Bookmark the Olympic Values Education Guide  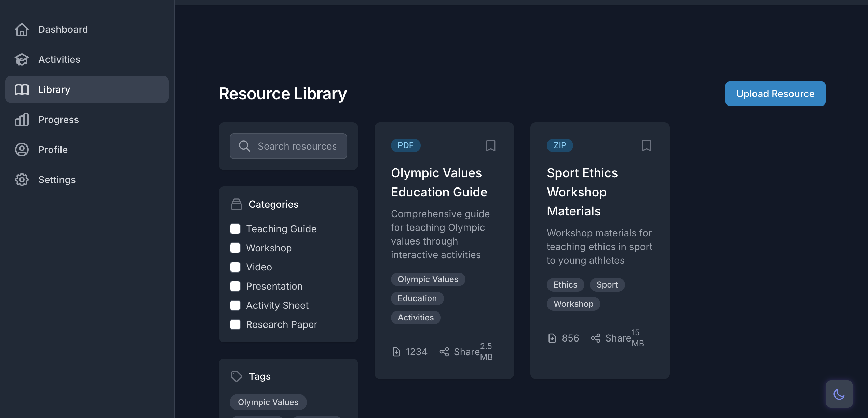[490, 145]
